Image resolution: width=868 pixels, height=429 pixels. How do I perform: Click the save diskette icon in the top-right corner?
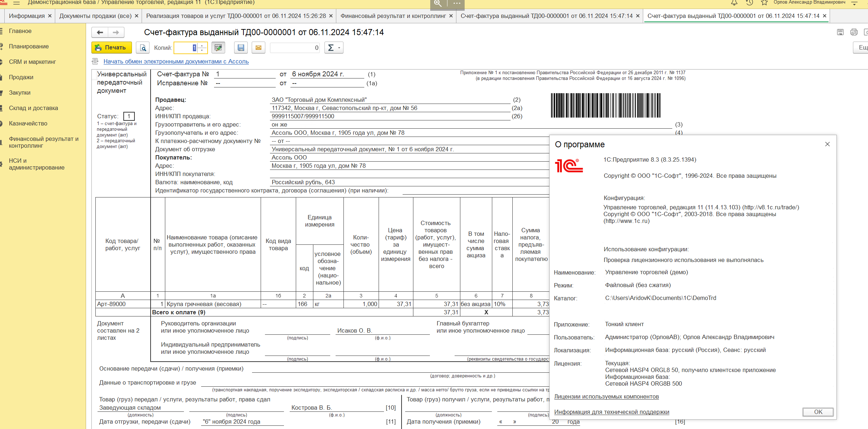pos(840,32)
